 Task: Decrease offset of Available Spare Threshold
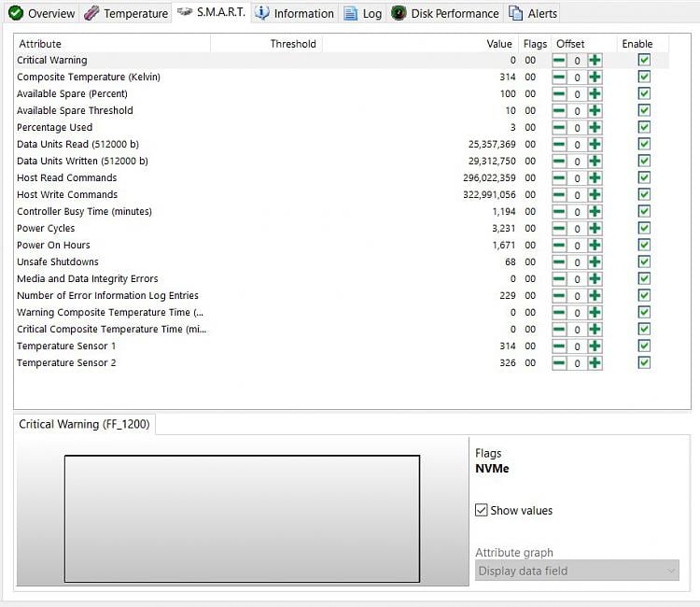[x=559, y=111]
